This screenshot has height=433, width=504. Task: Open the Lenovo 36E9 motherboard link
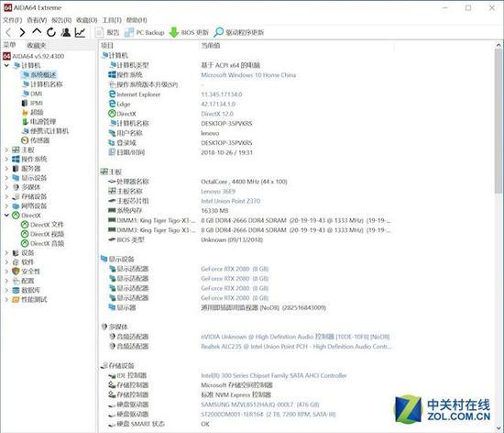coord(218,192)
